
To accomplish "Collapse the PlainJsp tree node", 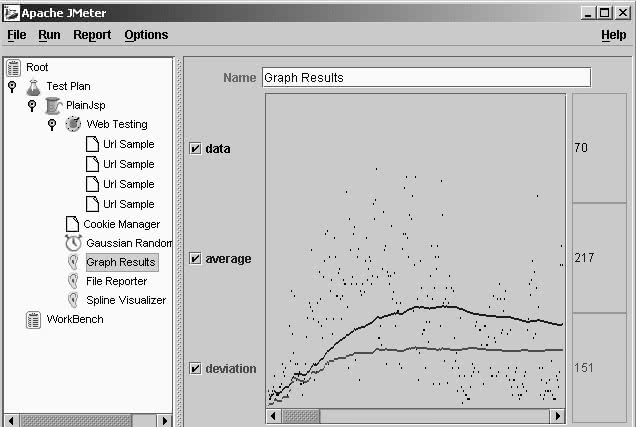I will point(32,105).
